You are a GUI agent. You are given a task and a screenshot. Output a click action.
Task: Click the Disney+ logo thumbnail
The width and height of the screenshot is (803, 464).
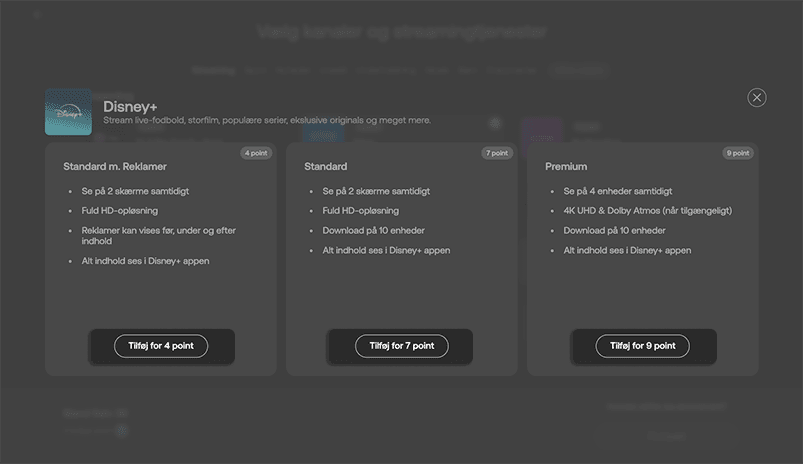click(x=68, y=112)
